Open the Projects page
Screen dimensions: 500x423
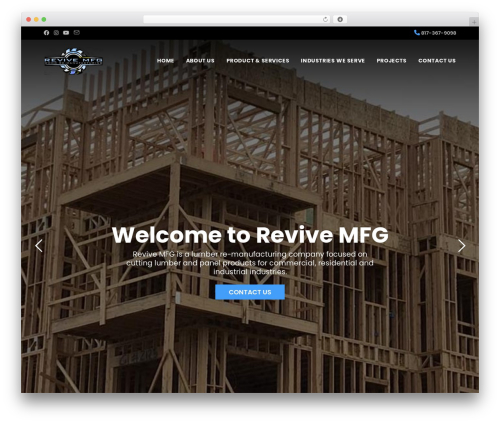(391, 61)
